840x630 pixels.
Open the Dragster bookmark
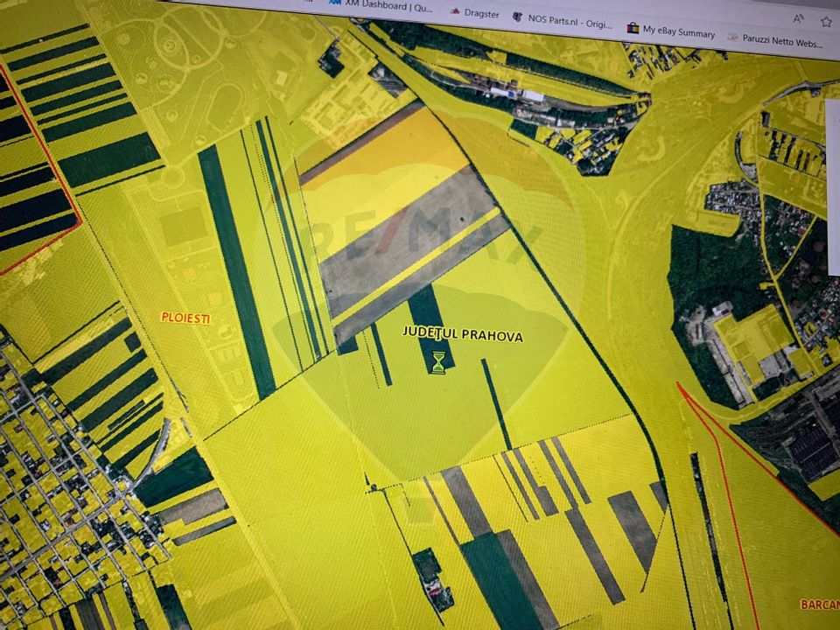coord(480,13)
